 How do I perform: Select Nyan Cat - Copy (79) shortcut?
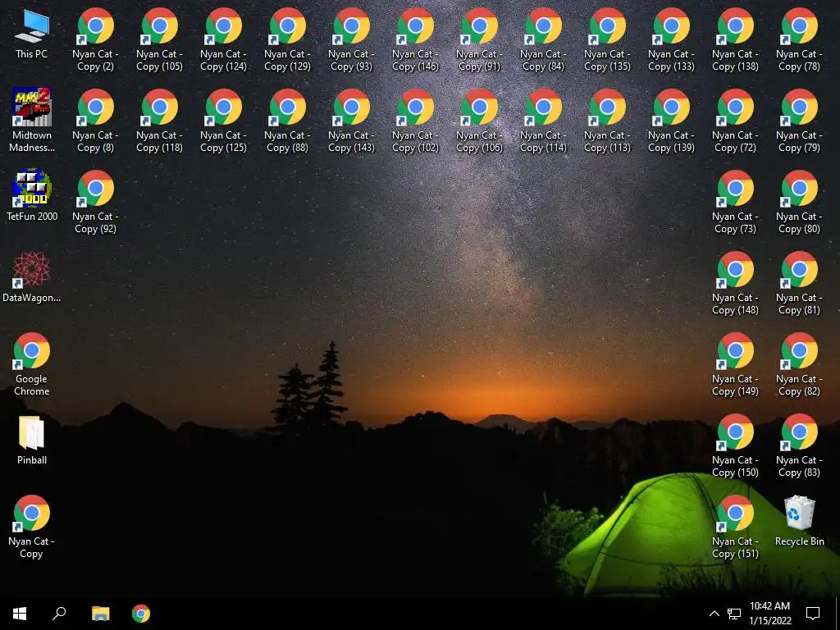coord(799,121)
